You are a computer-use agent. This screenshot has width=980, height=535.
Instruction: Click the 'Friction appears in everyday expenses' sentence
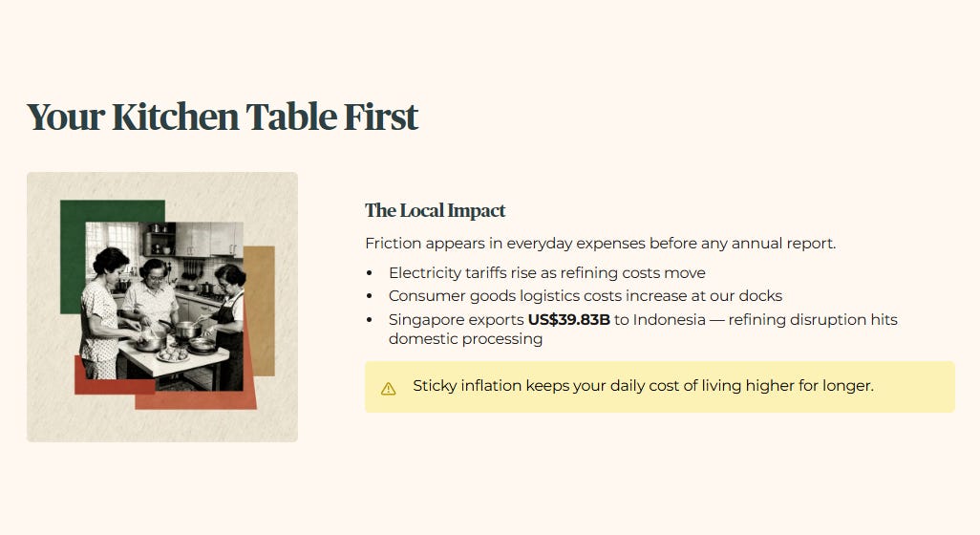tap(600, 243)
